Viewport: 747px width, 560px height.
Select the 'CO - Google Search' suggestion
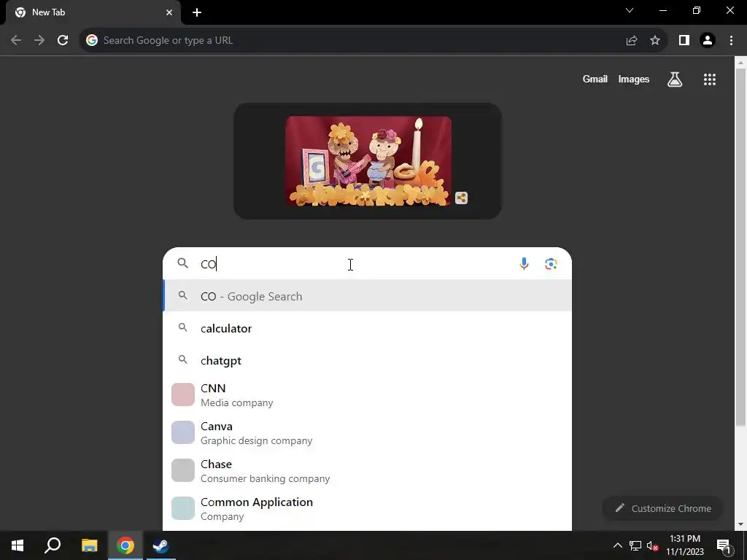click(368, 296)
